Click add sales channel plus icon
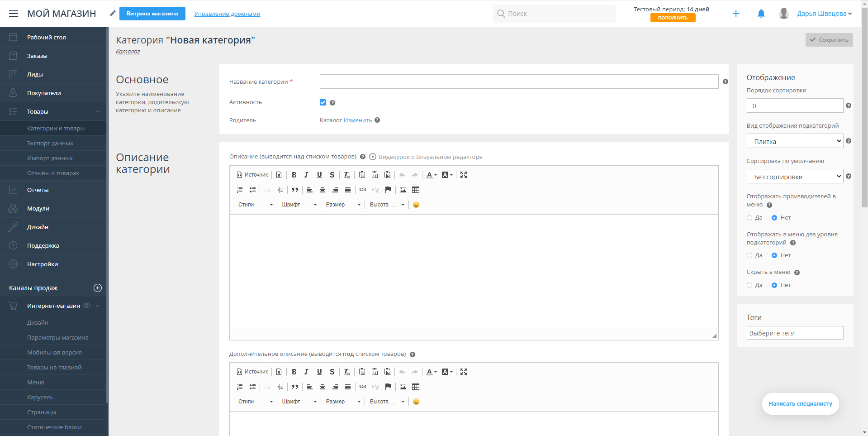 98,288
